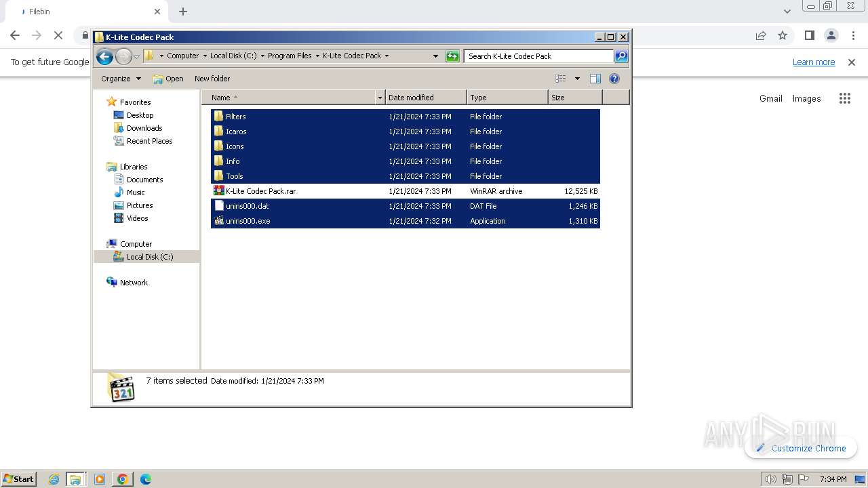The width and height of the screenshot is (868, 488).
Task: Open recent pages dropdown next to Forward
Action: 136,57
